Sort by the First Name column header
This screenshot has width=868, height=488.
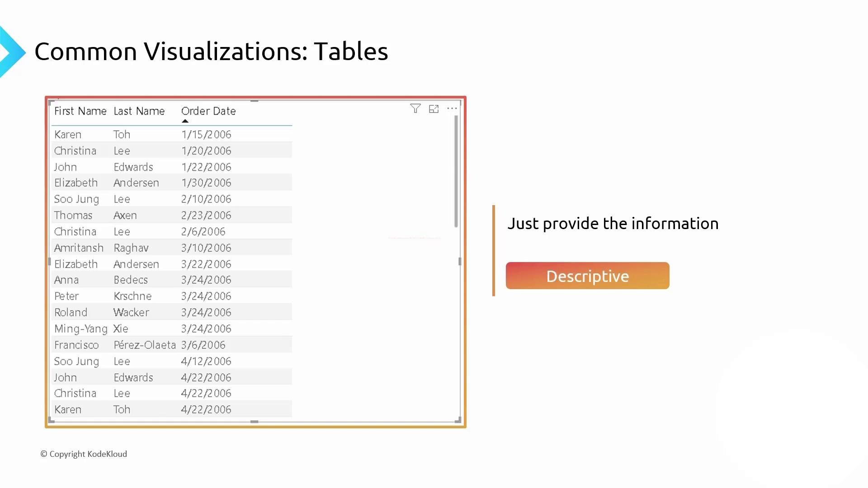click(80, 111)
